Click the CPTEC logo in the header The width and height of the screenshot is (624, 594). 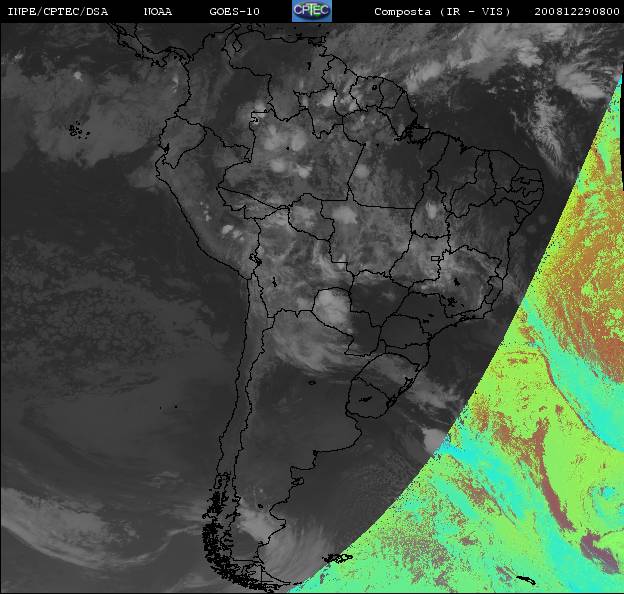(312, 11)
